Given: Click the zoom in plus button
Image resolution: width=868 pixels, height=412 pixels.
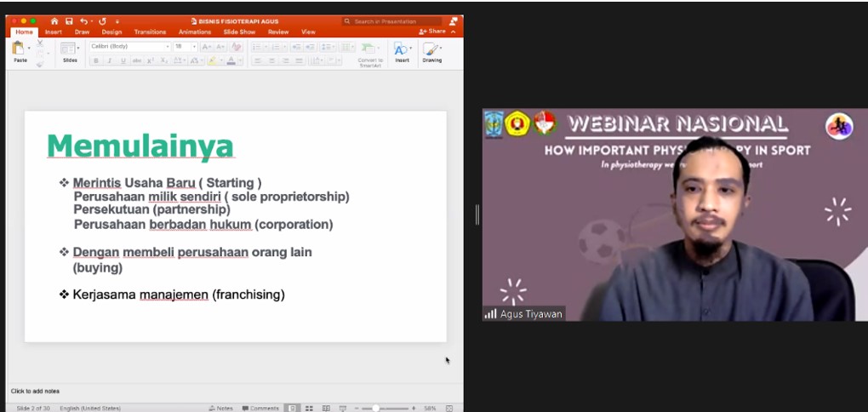Looking at the screenshot, I should click(414, 408).
